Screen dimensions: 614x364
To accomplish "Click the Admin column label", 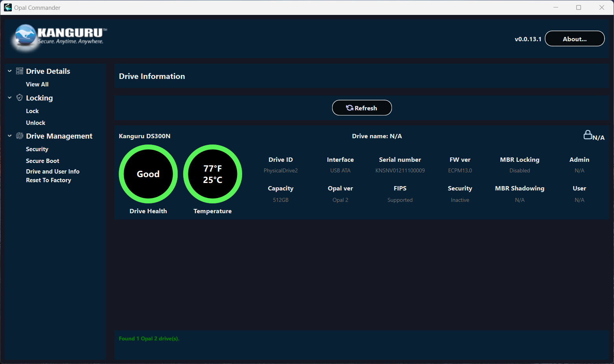I will click(579, 160).
